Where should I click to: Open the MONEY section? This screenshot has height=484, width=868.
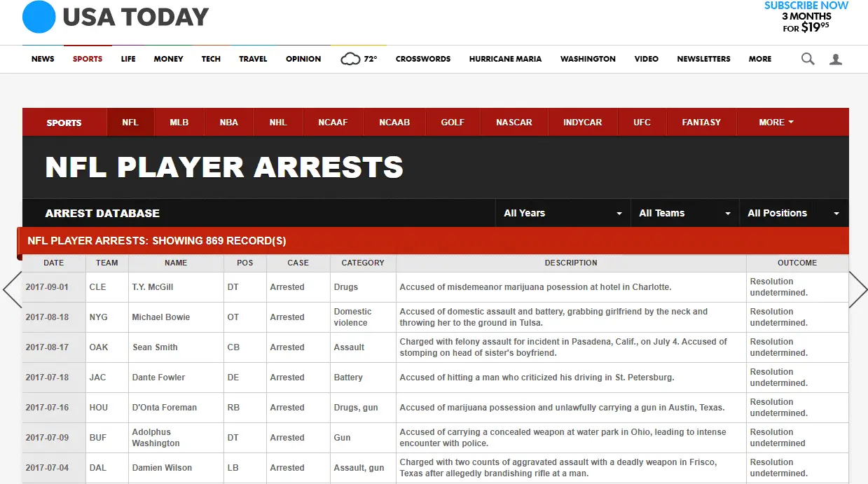click(169, 59)
